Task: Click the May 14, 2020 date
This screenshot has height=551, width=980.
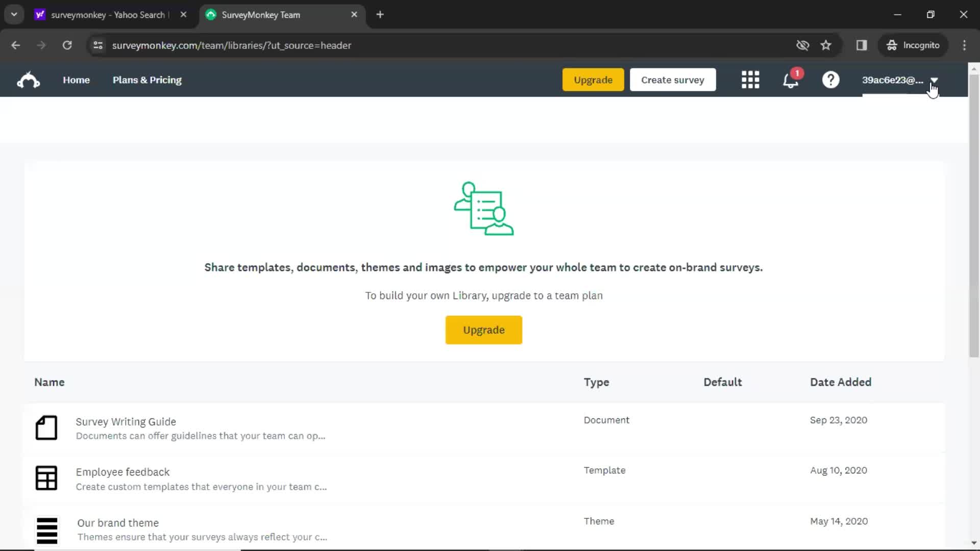Action: [839, 521]
